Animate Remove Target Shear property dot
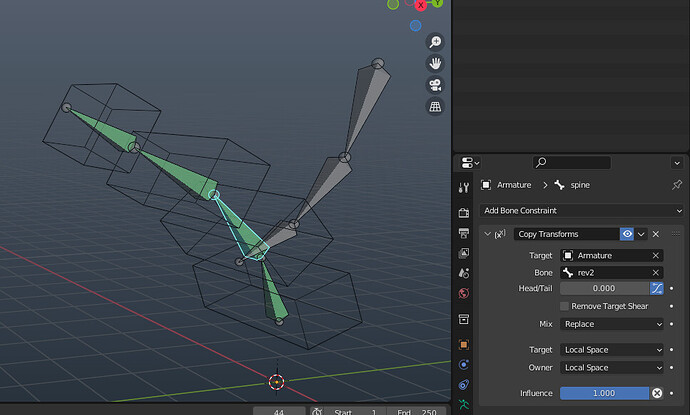Image resolution: width=690 pixels, height=415 pixels. tap(672, 306)
